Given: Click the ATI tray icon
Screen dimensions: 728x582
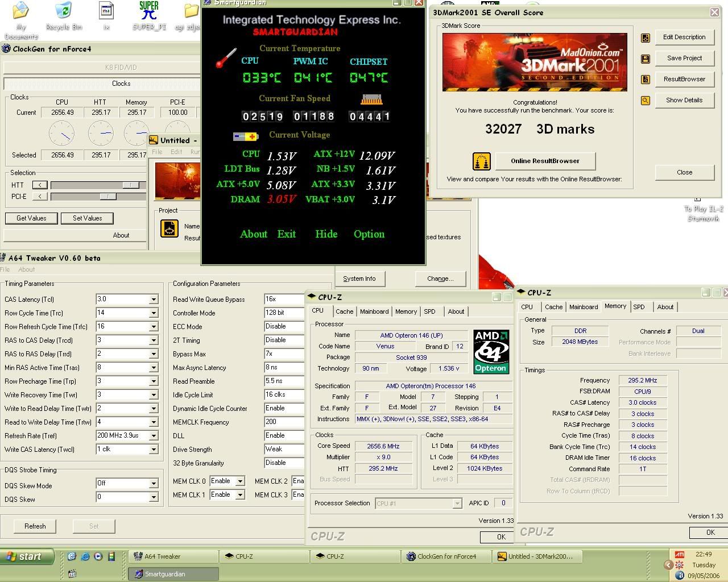Looking at the screenshot, I should click(x=680, y=554).
